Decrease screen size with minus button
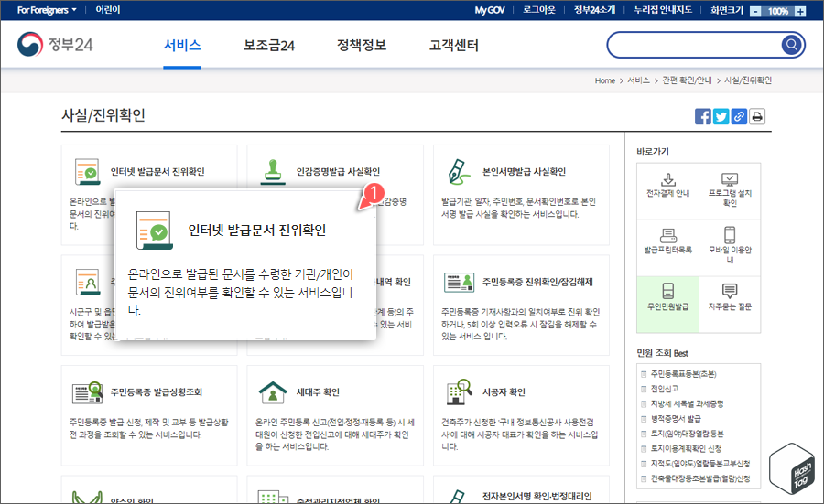The image size is (824, 504). point(755,12)
